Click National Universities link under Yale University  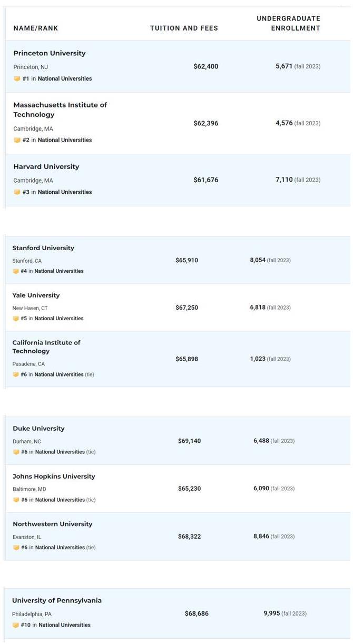click(x=59, y=319)
